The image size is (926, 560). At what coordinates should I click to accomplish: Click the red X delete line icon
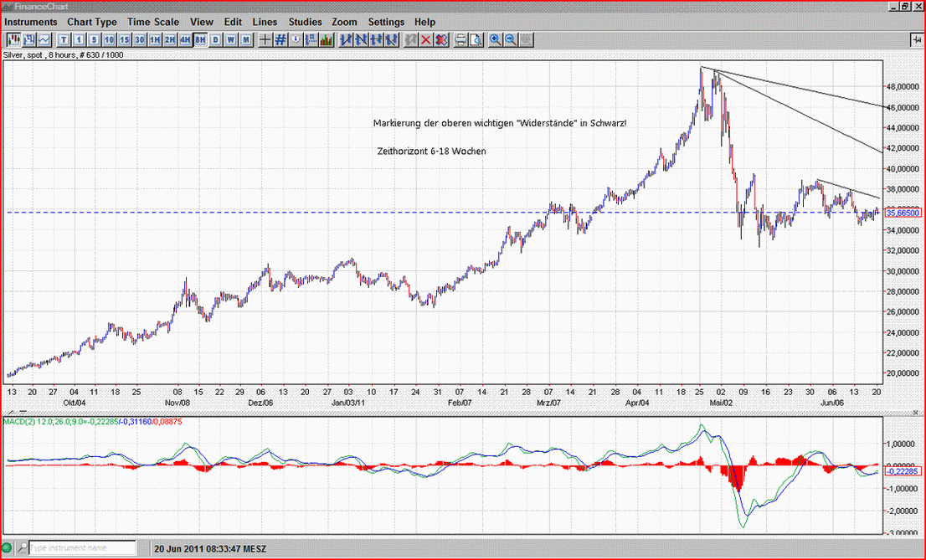(426, 40)
